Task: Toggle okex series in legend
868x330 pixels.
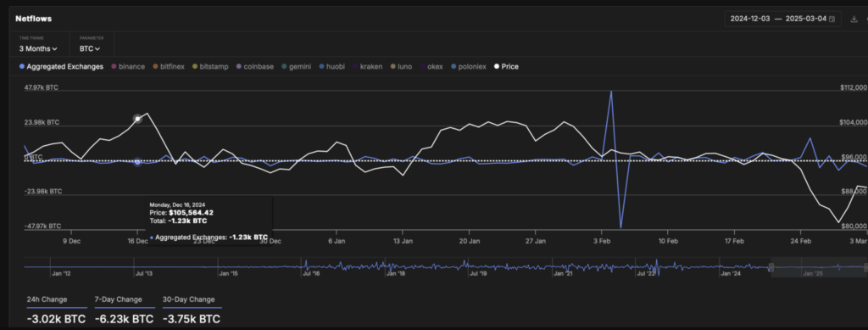Action: pos(431,66)
